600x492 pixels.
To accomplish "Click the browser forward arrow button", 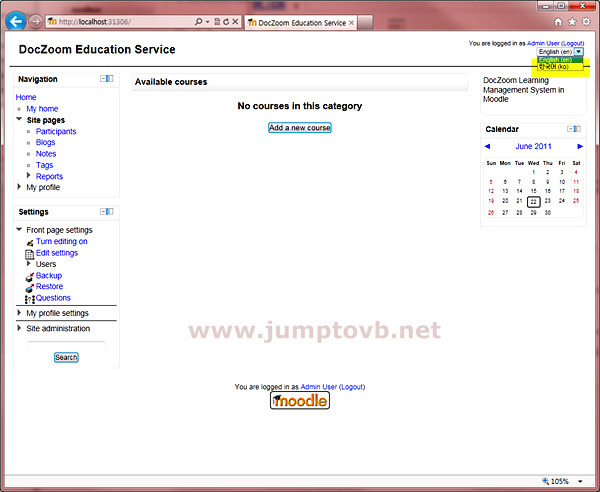I will click(36, 21).
